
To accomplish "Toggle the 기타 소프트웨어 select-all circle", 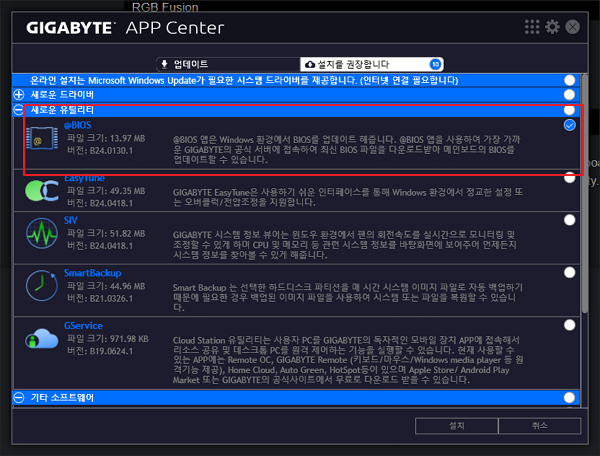I will (x=569, y=397).
